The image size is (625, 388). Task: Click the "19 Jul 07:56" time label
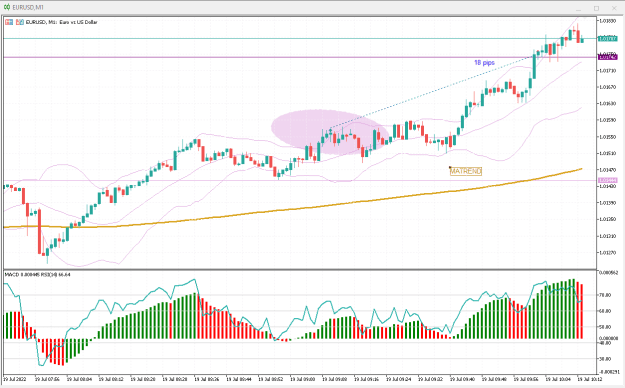click(47, 379)
